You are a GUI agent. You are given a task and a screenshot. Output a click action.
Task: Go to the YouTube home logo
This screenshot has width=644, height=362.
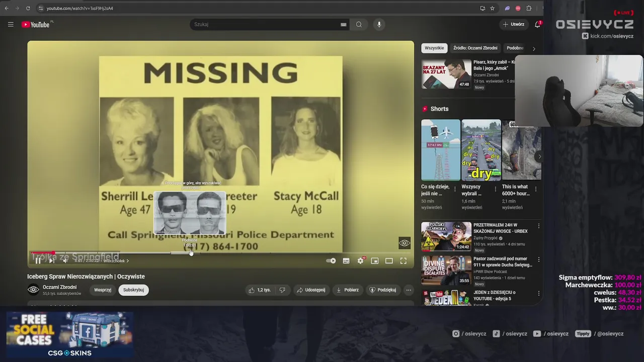36,24
